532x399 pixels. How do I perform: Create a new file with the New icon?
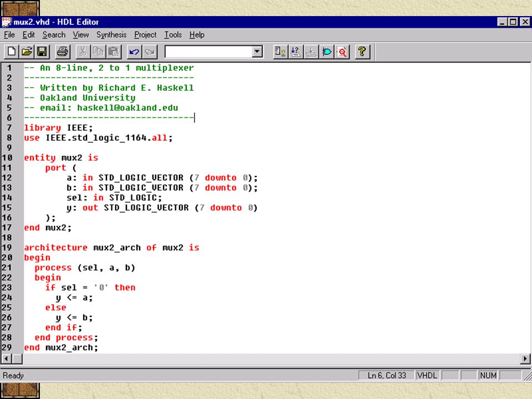tap(11, 52)
